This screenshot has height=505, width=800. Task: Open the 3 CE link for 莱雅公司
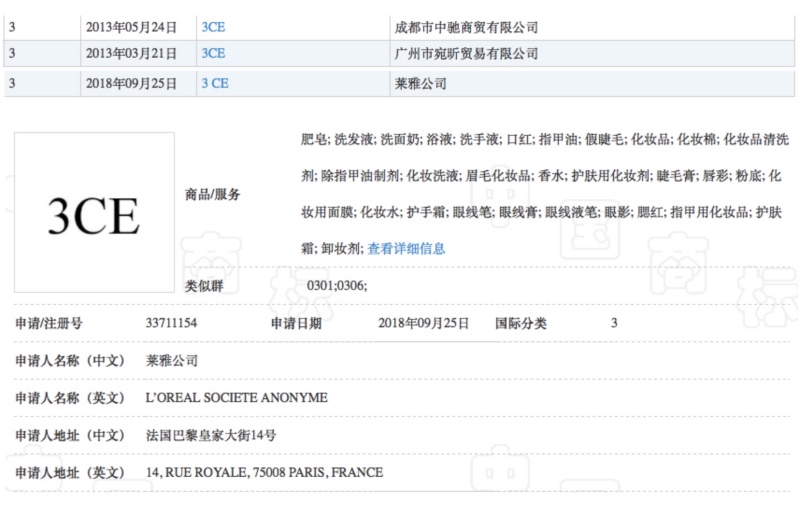pos(215,84)
